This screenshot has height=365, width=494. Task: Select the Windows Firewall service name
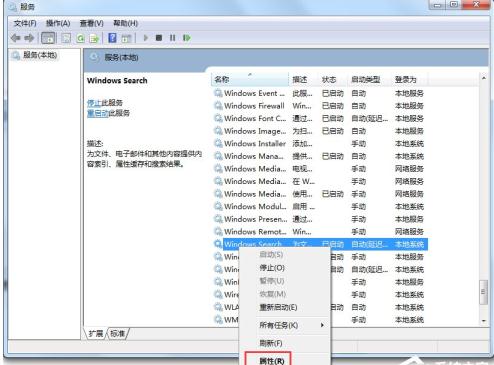coord(254,106)
